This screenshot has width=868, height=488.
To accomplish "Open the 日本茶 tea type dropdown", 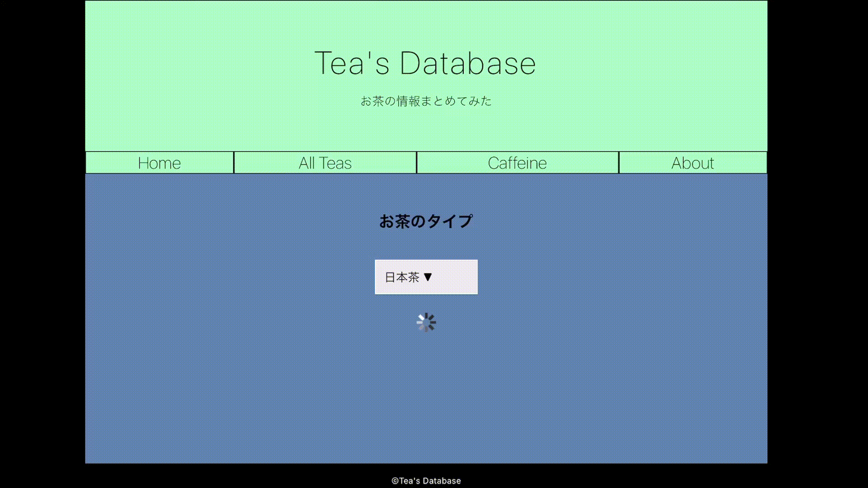I will click(x=426, y=277).
